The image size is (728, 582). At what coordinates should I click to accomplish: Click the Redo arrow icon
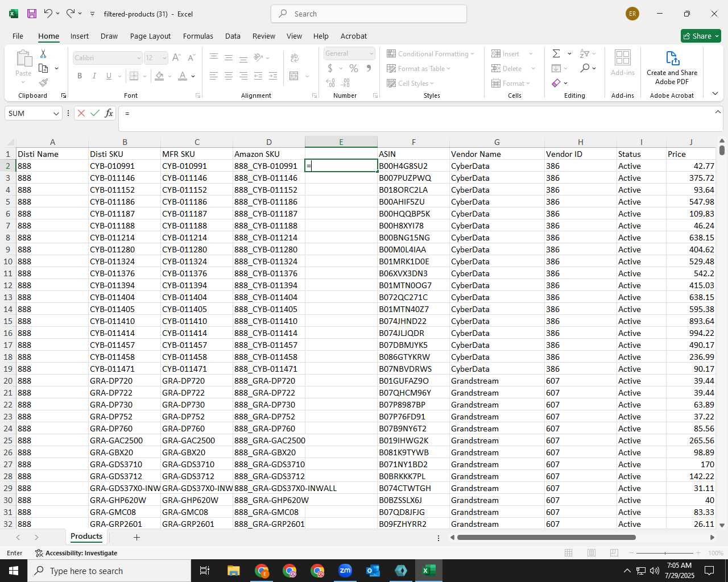point(71,14)
